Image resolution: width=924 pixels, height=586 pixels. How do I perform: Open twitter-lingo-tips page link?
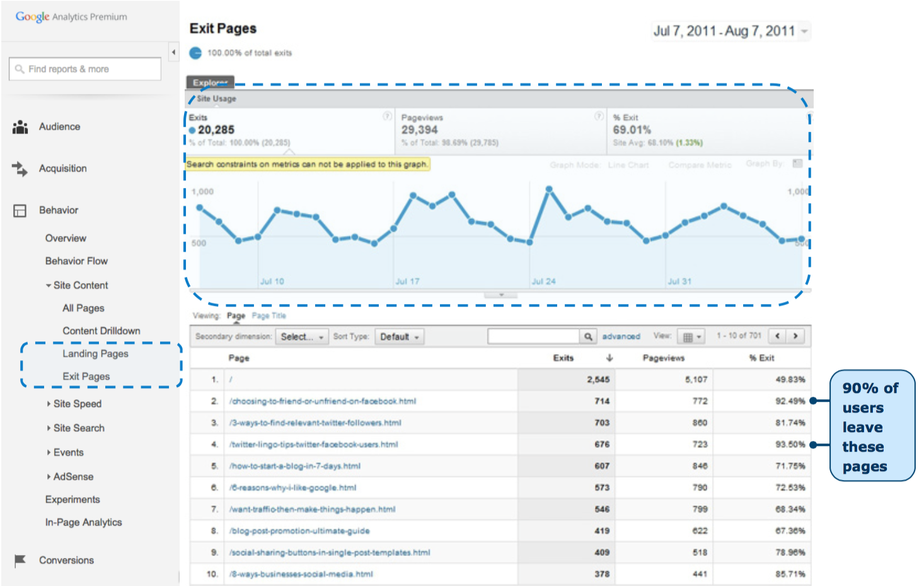[x=313, y=445]
